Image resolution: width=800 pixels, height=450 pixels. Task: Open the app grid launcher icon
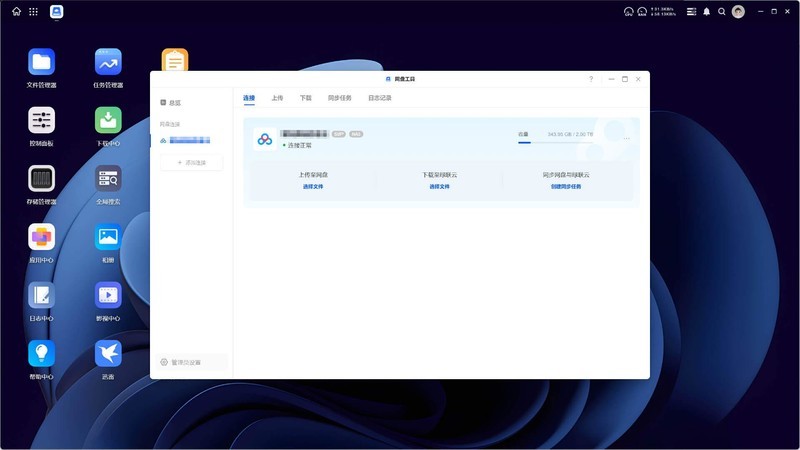pyautogui.click(x=33, y=11)
